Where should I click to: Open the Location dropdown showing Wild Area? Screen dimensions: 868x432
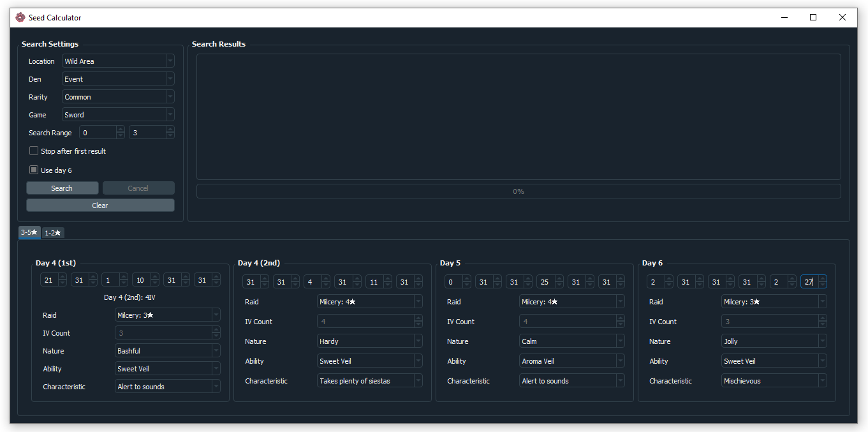pyautogui.click(x=118, y=61)
